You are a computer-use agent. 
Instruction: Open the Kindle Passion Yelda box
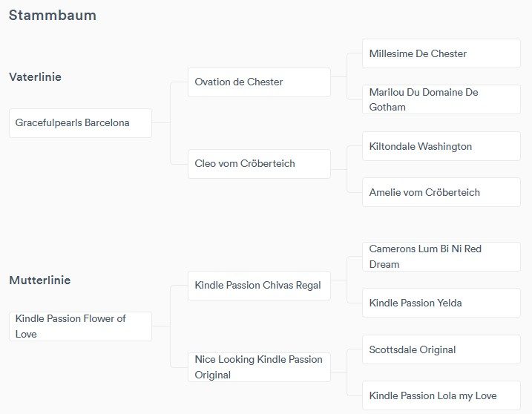441,303
